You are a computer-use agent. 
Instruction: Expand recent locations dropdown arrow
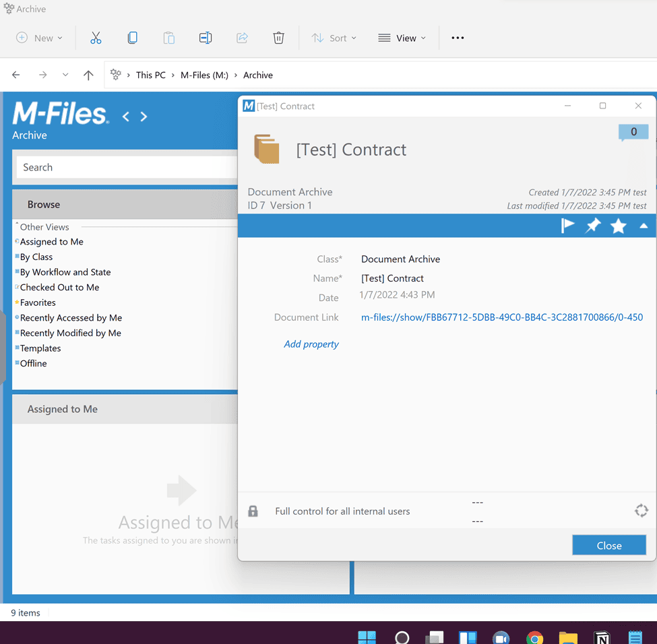click(65, 75)
